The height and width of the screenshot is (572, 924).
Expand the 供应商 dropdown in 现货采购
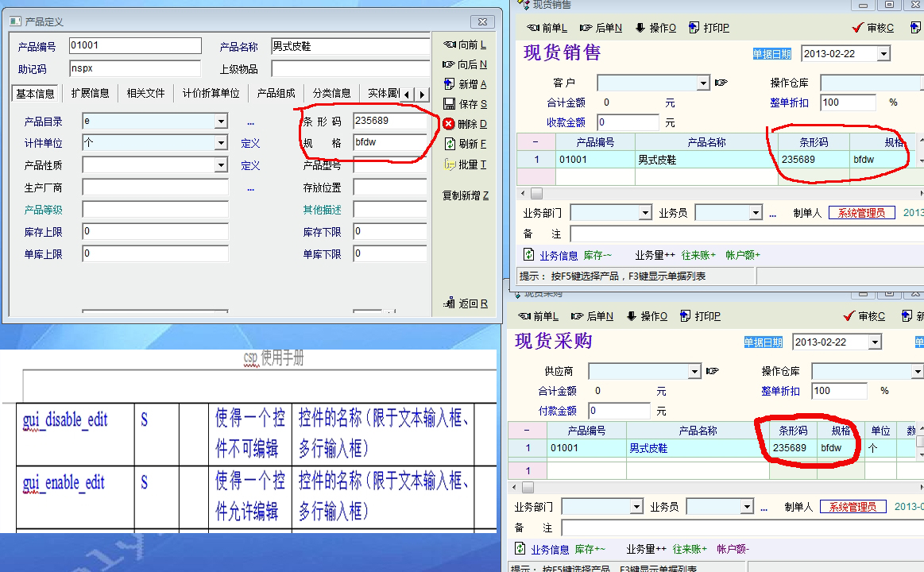[694, 372]
